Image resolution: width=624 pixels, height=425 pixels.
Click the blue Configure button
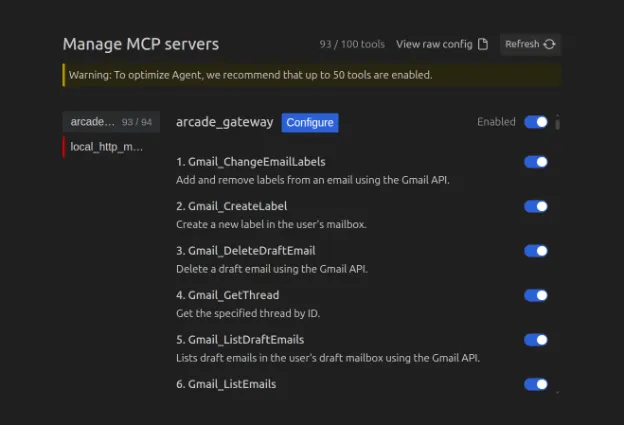click(x=310, y=123)
